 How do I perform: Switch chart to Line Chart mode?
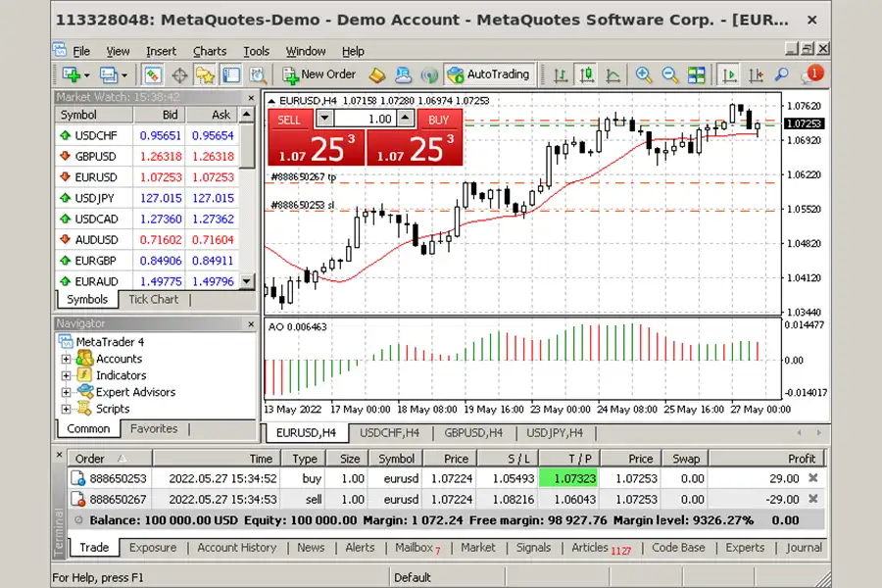coord(613,74)
